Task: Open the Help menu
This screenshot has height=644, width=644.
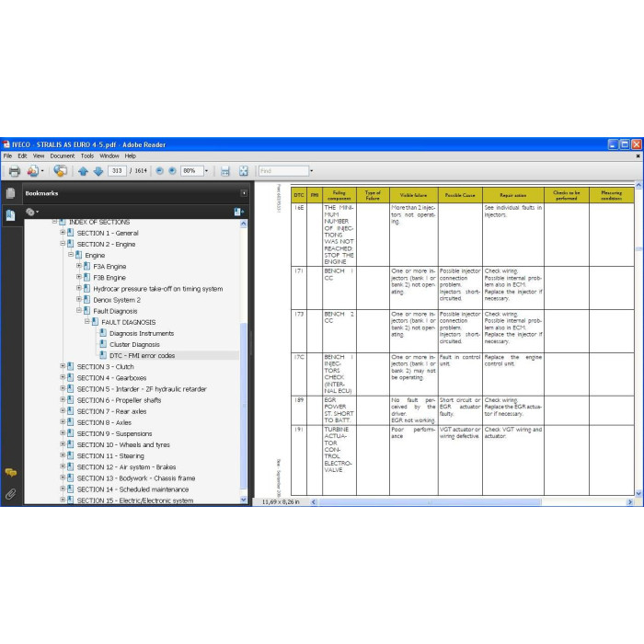Action: point(131,156)
